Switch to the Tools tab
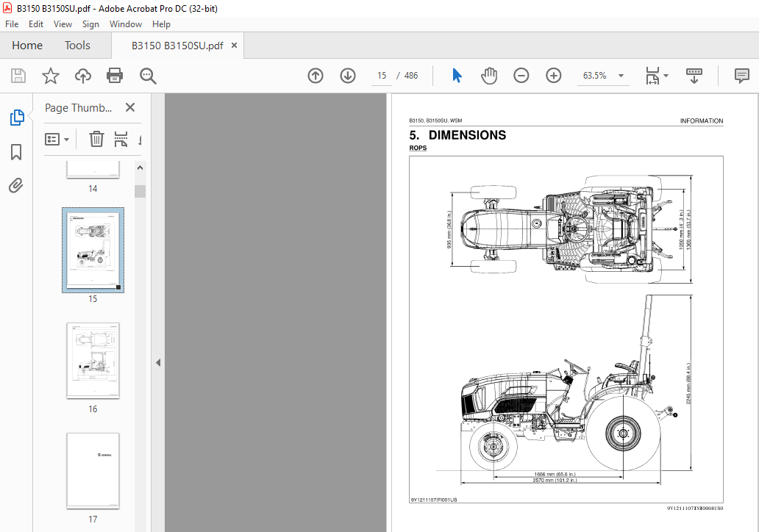Screen dimensions: 759x532 77,46
